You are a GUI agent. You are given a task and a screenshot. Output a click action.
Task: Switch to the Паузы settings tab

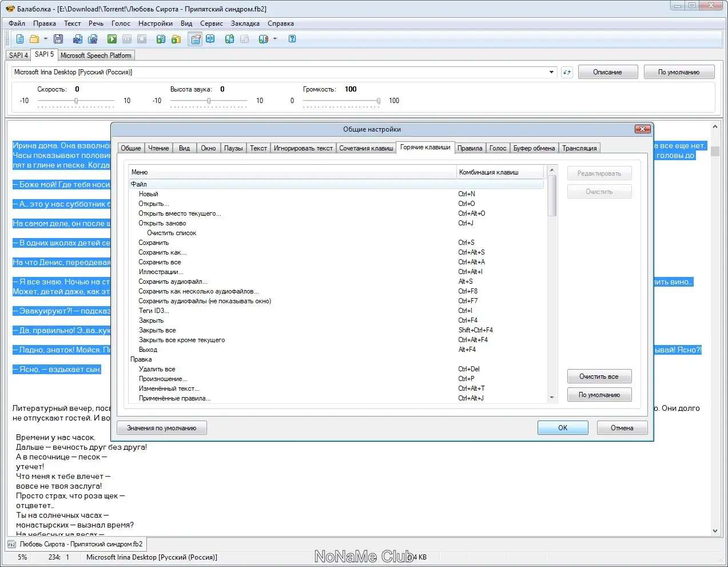tap(233, 148)
